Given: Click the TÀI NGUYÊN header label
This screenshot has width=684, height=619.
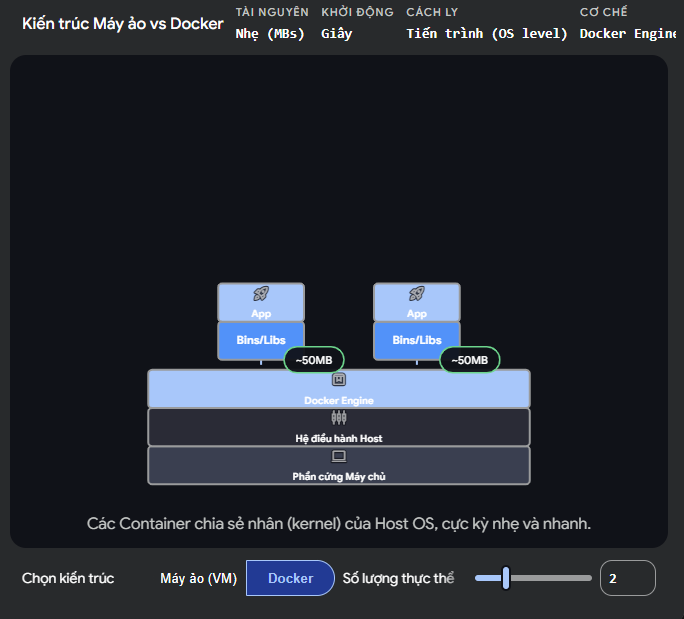Looking at the screenshot, I should point(272,12).
